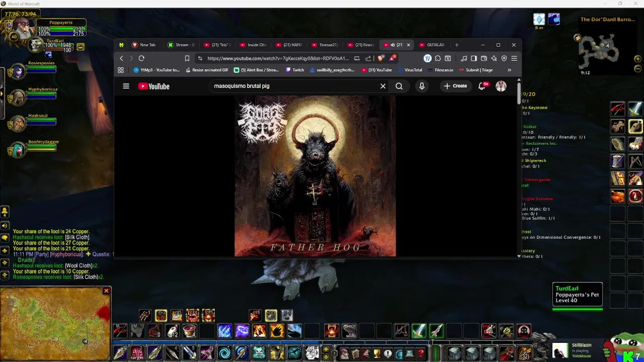Start voice search with the microphone
The width and height of the screenshot is (644, 362).
422,86
